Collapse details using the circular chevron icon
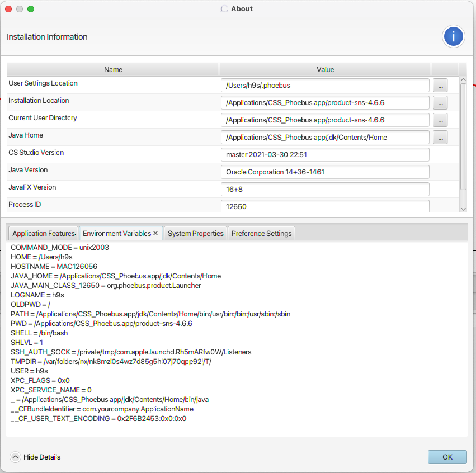 15,457
